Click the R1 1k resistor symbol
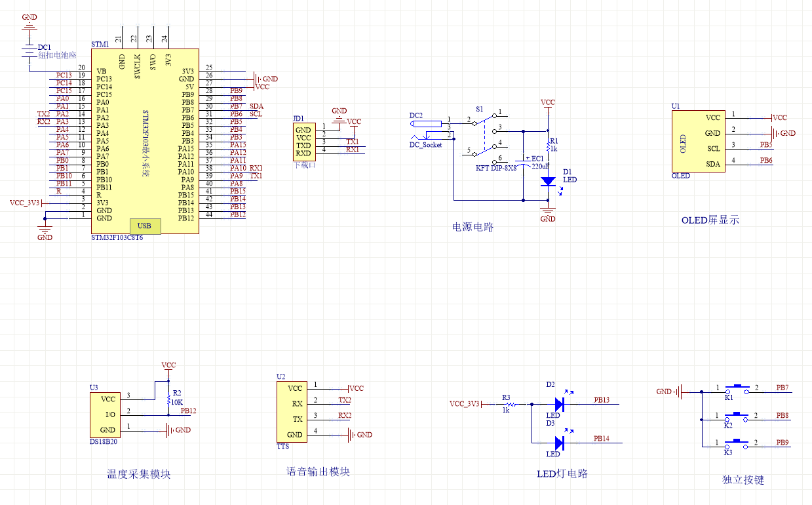This screenshot has width=812, height=505. point(548,144)
